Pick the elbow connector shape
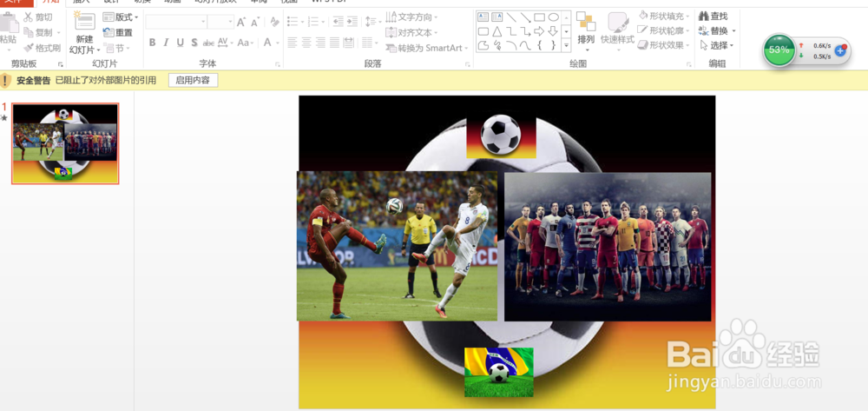868x411 pixels. click(x=511, y=31)
